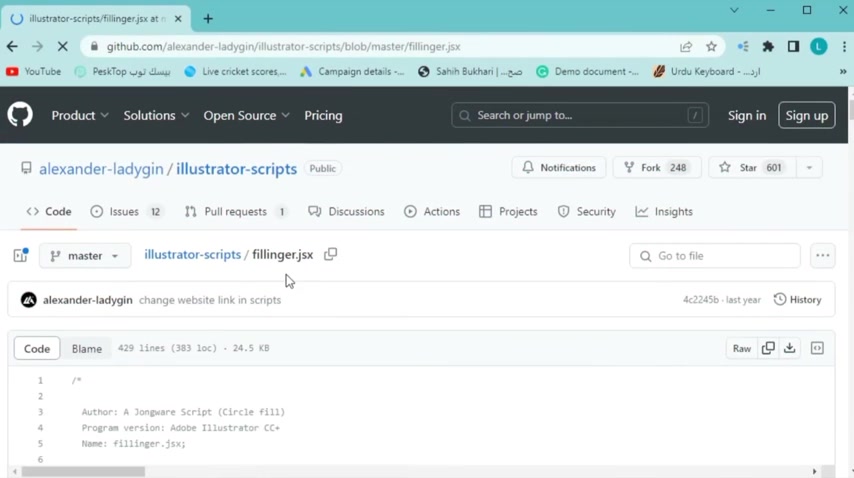Click Sign in link

point(747,115)
